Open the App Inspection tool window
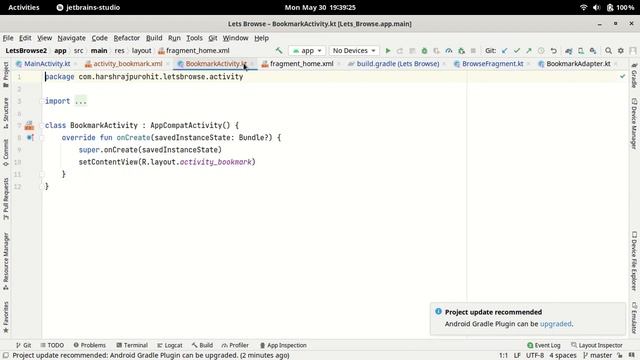This screenshot has height=360, width=640. coord(283,345)
